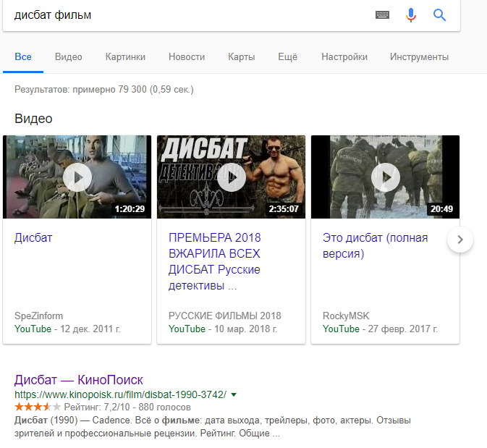The width and height of the screenshot is (487, 448).
Task: Open the 'Дисбат — КиноПоиск' result
Action: 79,380
